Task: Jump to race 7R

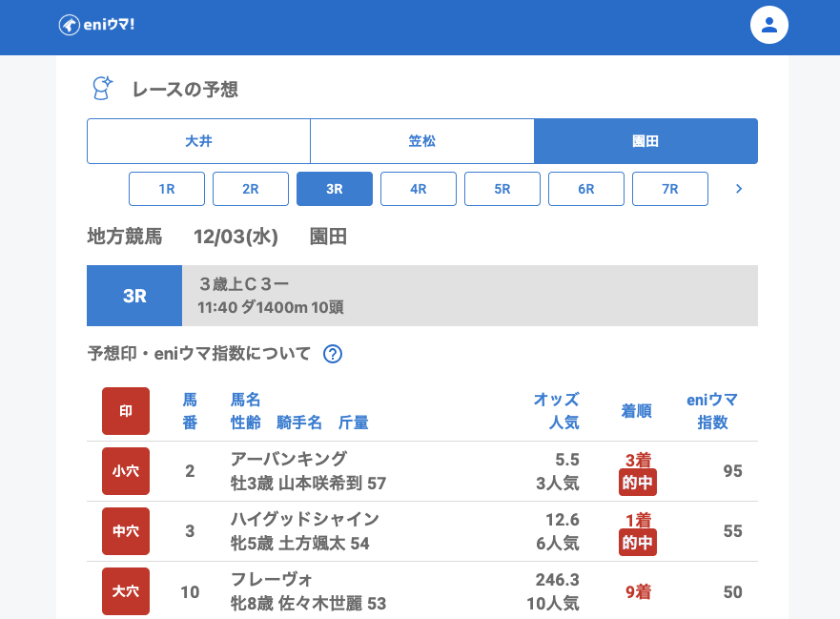Action: pyautogui.click(x=670, y=189)
